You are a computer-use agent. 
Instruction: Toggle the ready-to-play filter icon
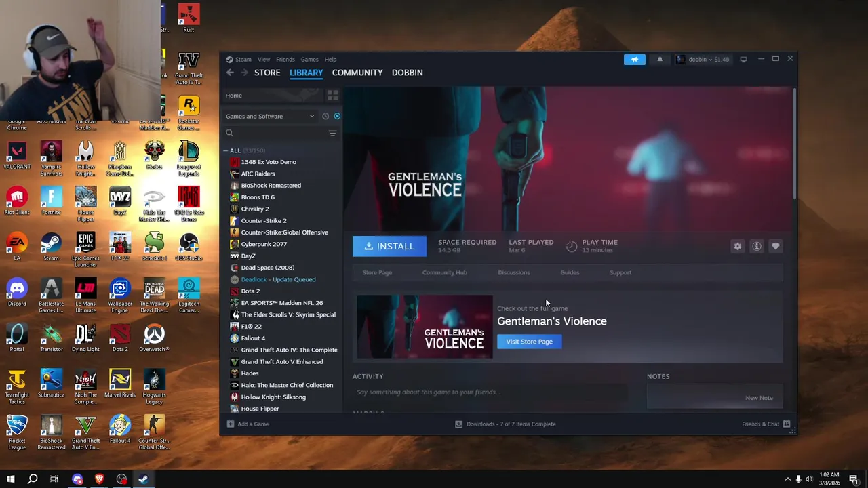[337, 116]
